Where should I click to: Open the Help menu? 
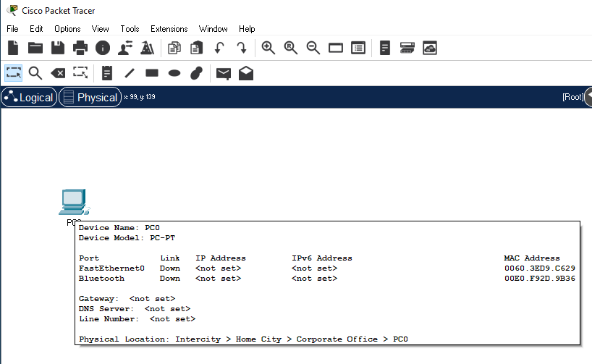(x=247, y=29)
